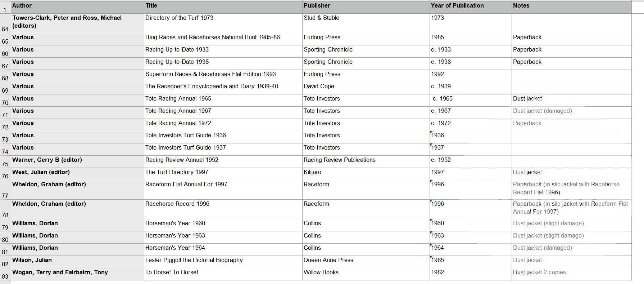Select the year cell reading c. 1952
644x284 pixels.
[471, 162]
